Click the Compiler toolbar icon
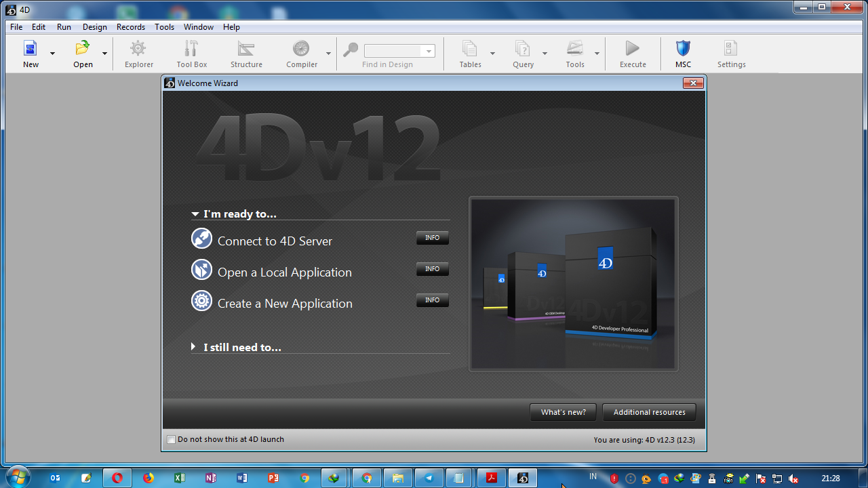868x488 pixels. pyautogui.click(x=301, y=48)
